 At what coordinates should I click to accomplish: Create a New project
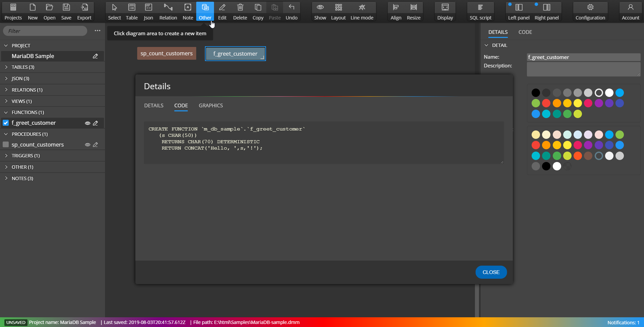33,12
